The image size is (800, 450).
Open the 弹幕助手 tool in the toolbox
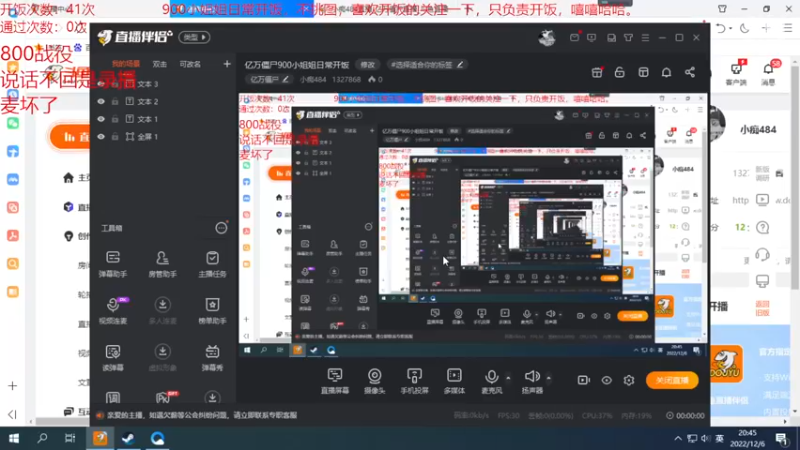(x=113, y=264)
